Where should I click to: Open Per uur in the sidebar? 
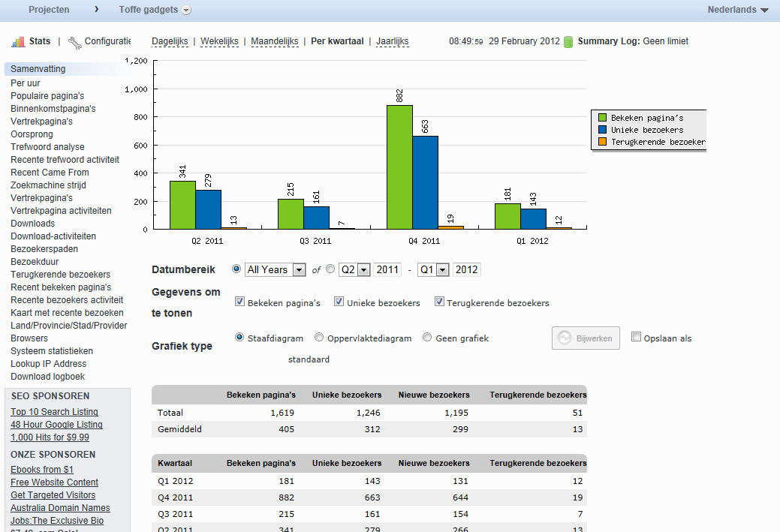coord(26,83)
